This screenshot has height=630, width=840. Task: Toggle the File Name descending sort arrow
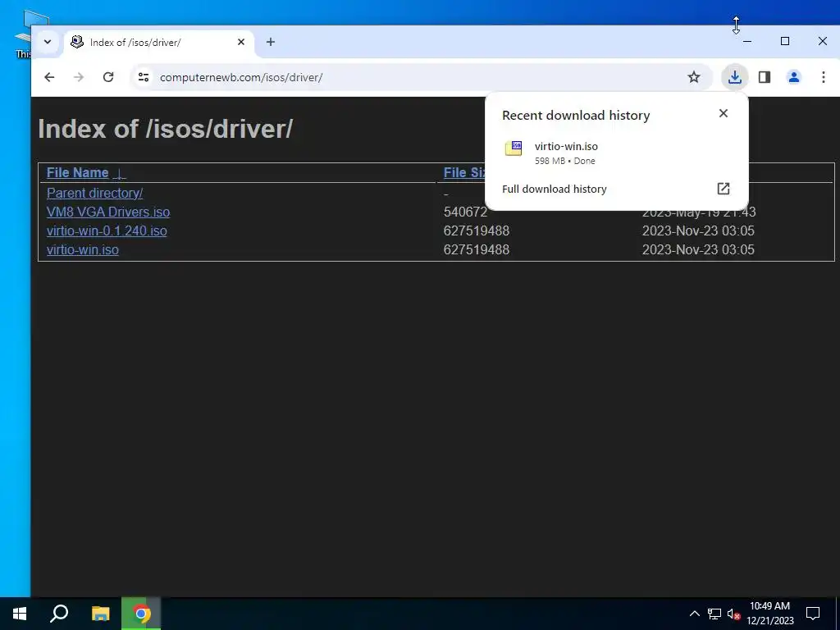[120, 173]
